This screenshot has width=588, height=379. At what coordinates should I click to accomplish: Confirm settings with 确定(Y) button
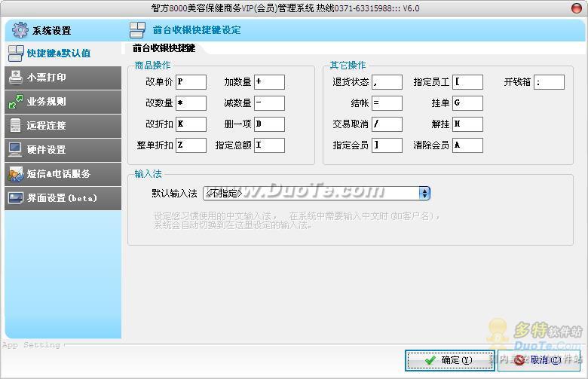coord(449,360)
